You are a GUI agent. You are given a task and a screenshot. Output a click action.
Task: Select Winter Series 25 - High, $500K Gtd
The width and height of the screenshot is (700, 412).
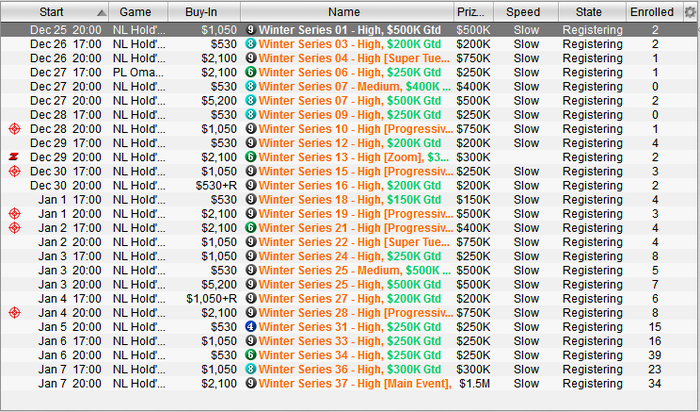click(350, 284)
